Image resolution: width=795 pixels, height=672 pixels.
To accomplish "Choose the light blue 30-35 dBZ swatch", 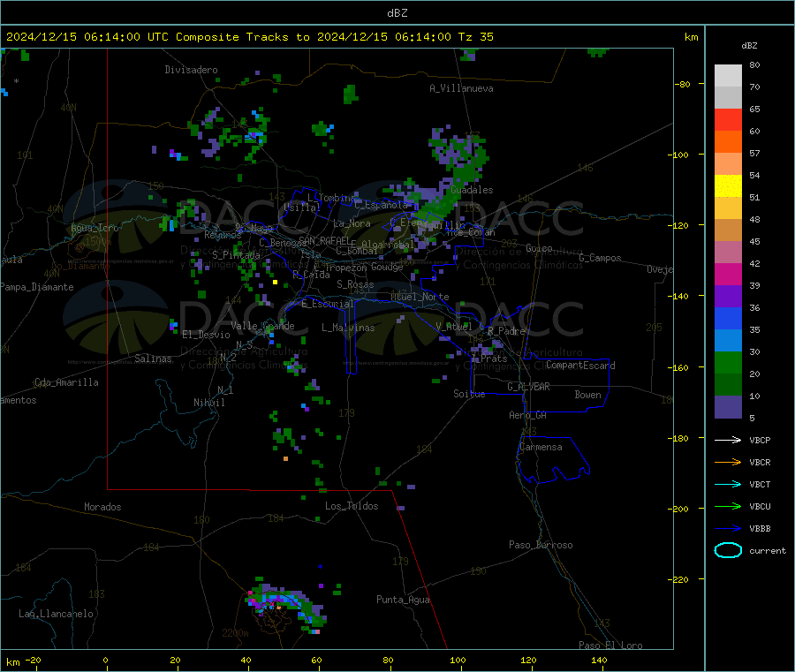I will [728, 341].
